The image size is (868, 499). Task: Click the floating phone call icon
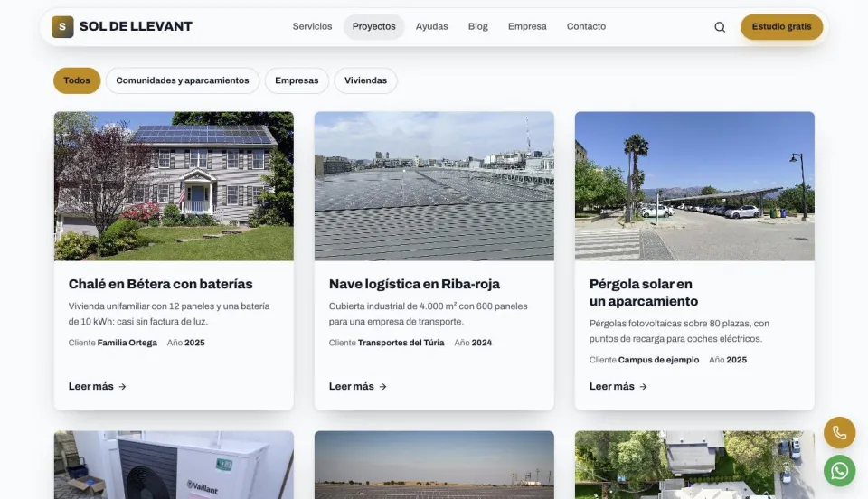pyautogui.click(x=839, y=433)
